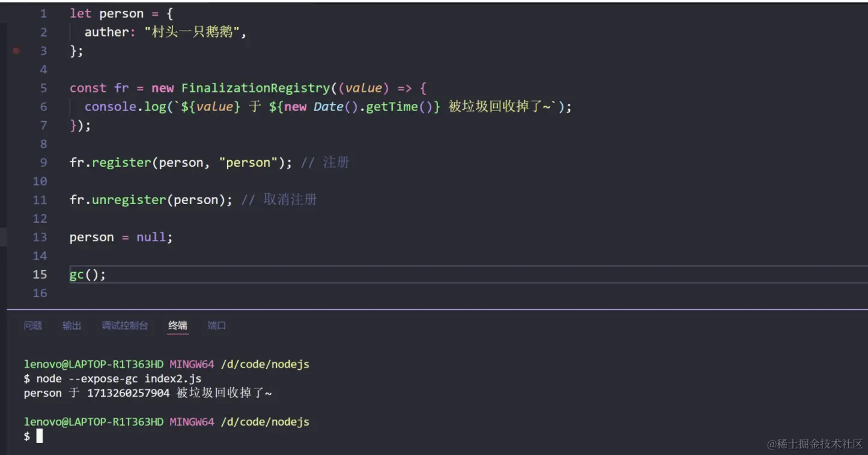Click the word FinalizationRegistry in the code
This screenshot has height=455, width=868.
click(255, 88)
